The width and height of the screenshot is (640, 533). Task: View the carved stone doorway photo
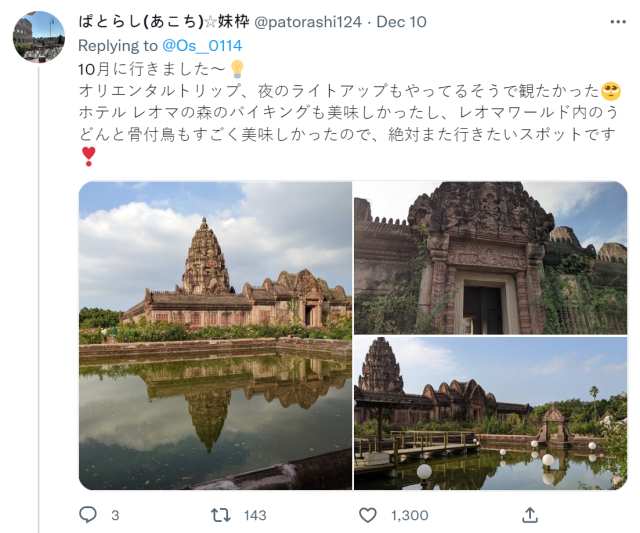click(490, 258)
